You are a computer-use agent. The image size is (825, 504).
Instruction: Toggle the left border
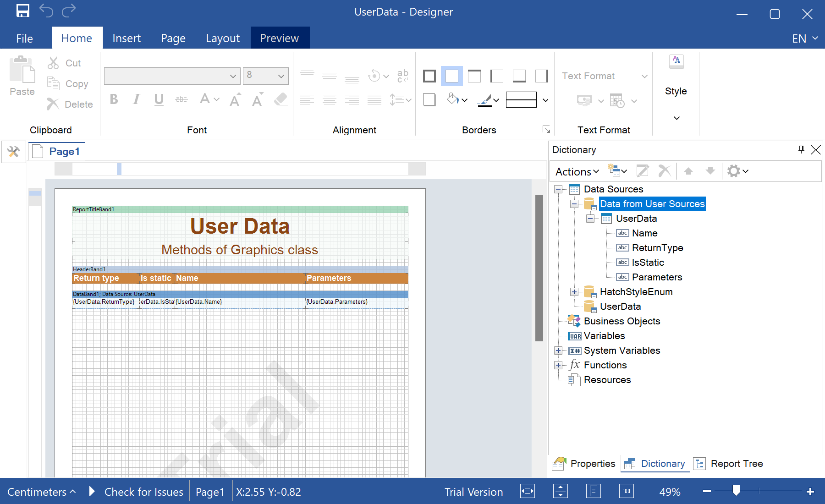coord(497,76)
